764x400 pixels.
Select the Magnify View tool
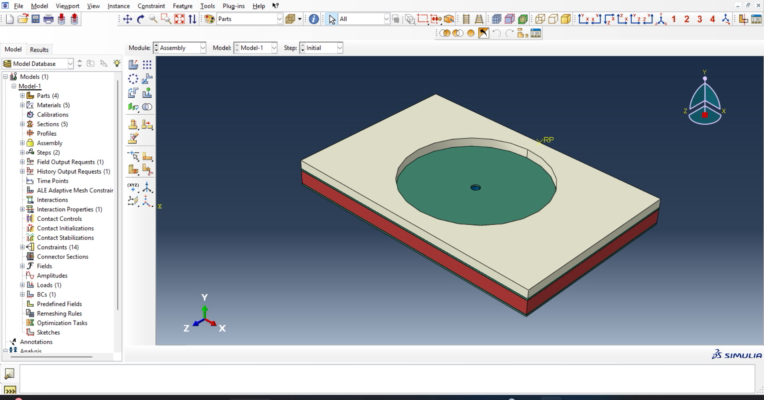pos(153,19)
